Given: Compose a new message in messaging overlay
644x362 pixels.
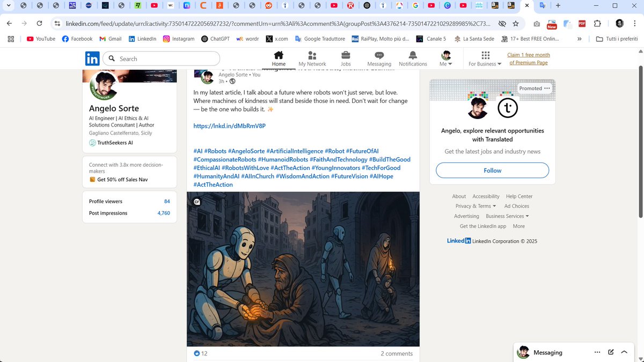Looking at the screenshot, I should (x=611, y=352).
